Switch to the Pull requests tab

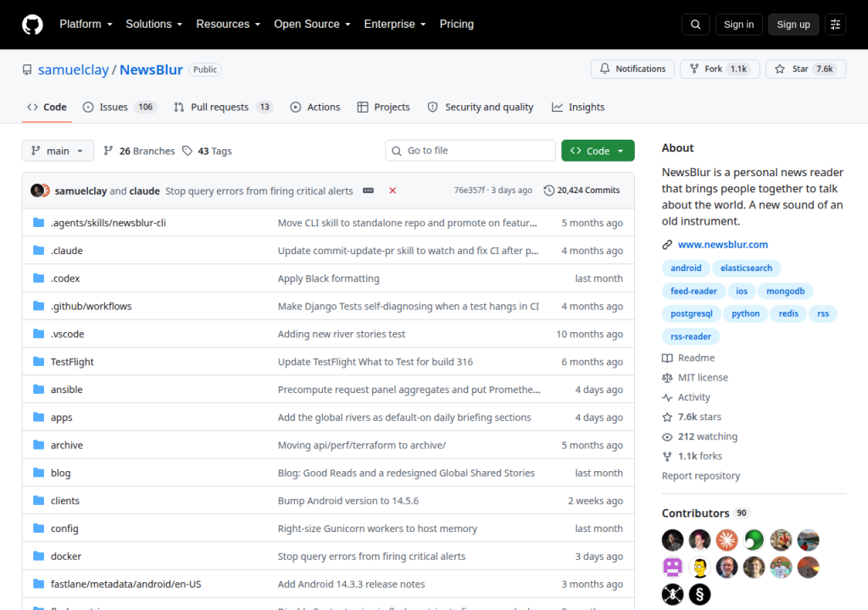click(x=224, y=107)
